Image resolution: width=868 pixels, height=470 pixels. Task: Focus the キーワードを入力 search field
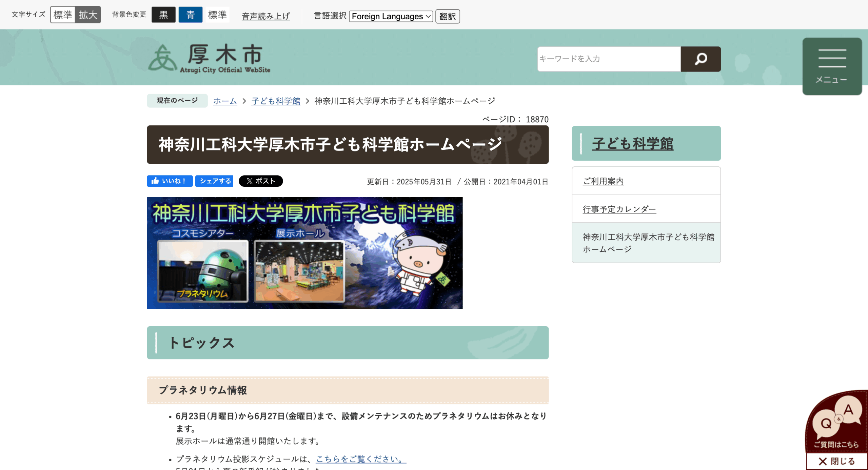tap(609, 59)
